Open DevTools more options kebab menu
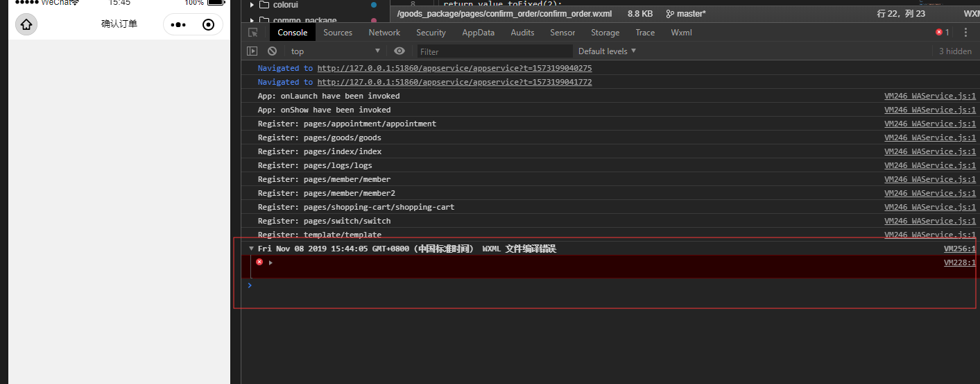 (x=965, y=33)
